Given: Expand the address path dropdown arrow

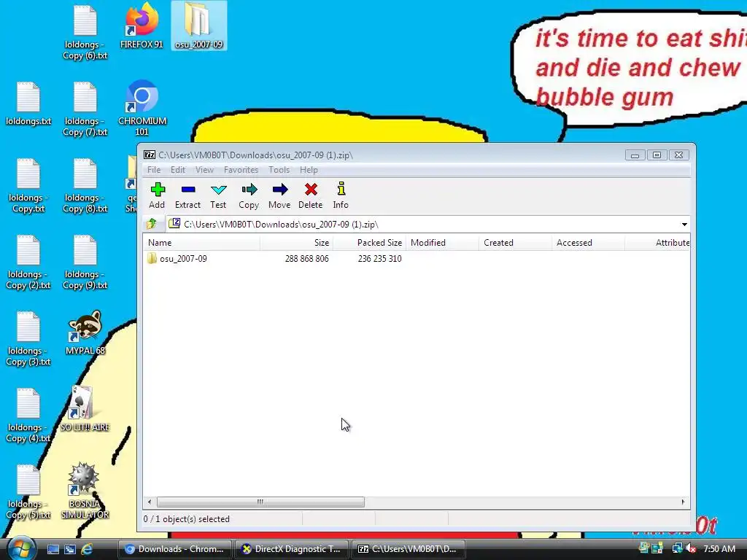Looking at the screenshot, I should 684,225.
